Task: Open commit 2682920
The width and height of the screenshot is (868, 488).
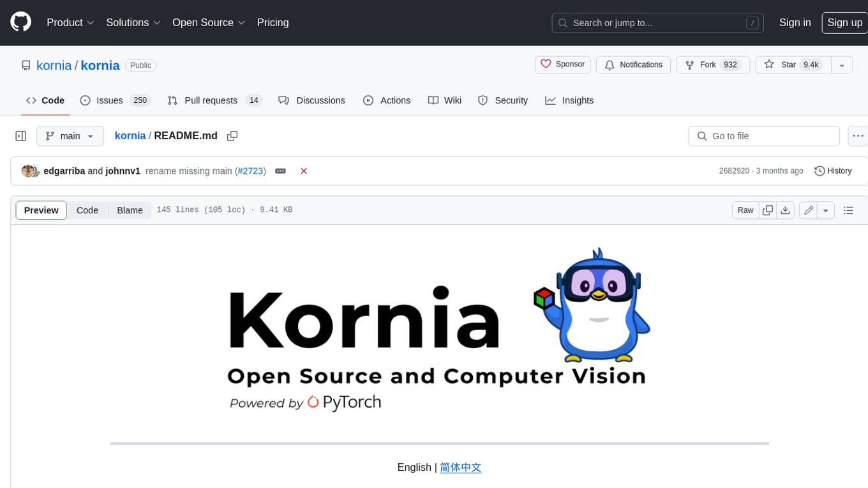Action: point(734,171)
